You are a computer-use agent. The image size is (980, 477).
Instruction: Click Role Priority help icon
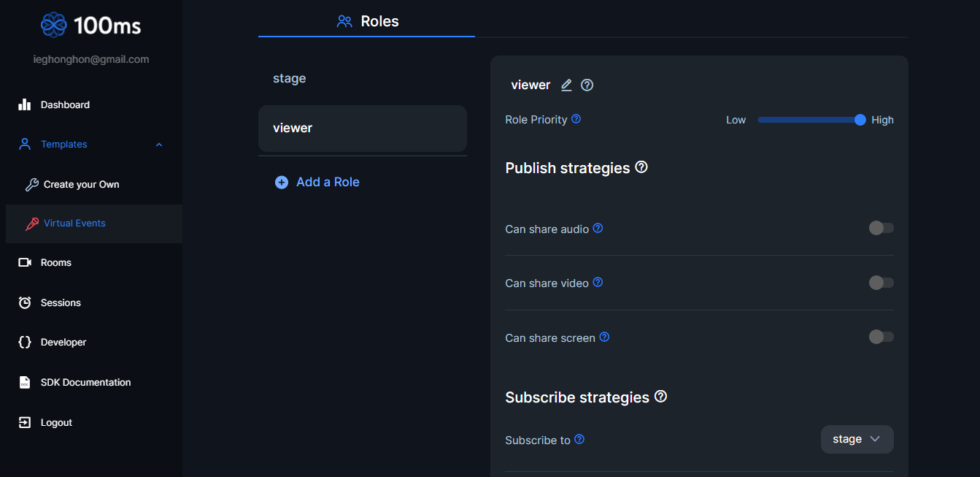[x=576, y=119]
